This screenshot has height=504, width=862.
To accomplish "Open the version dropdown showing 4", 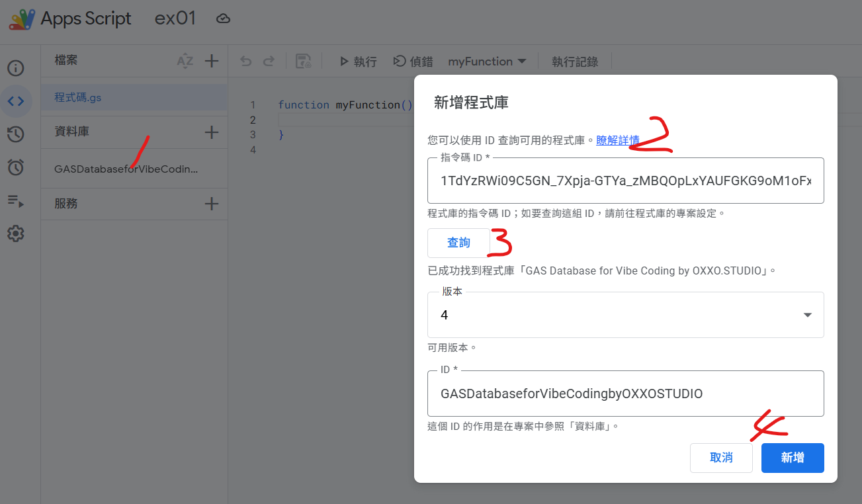I will point(807,315).
